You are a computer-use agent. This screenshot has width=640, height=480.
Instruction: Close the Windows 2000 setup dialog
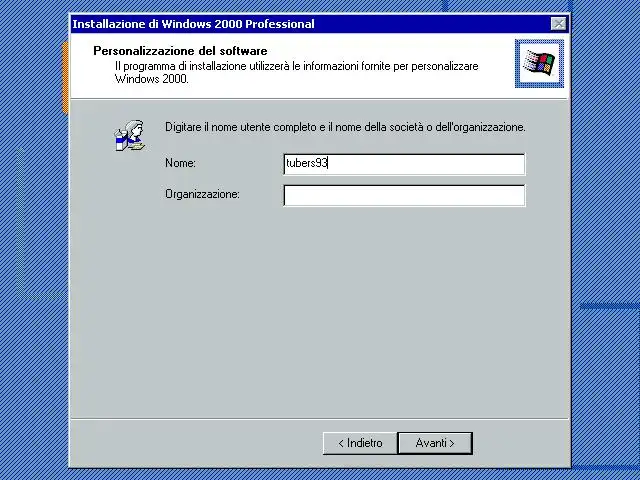coord(558,24)
